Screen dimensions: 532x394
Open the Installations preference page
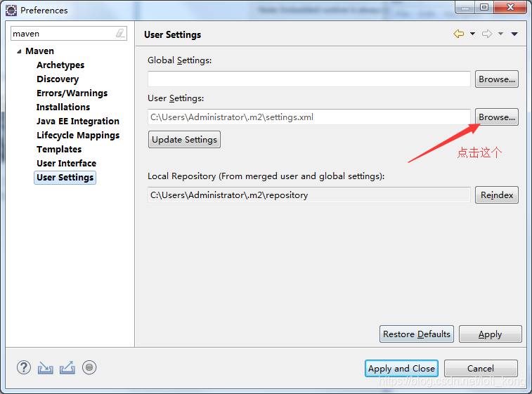point(63,107)
